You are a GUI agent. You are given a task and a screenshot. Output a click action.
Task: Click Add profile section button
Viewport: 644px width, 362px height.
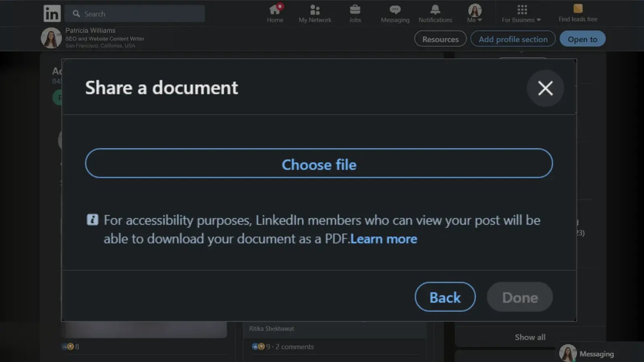click(513, 39)
